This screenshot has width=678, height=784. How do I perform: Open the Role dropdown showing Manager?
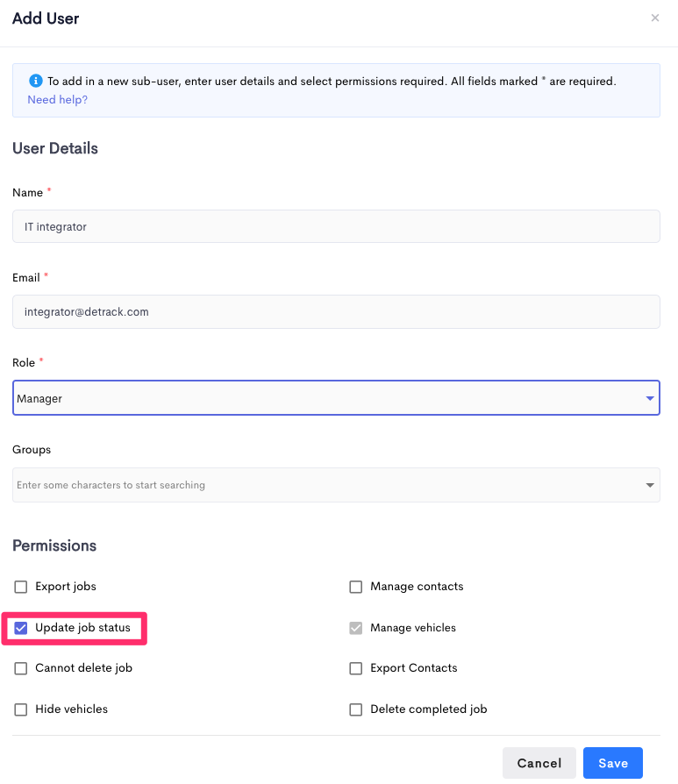pos(325,398)
